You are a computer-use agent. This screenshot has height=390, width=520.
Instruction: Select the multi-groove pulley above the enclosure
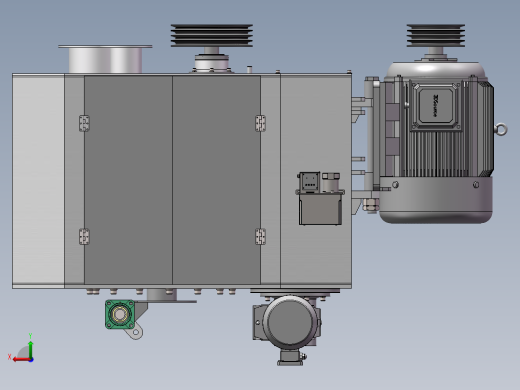pos(212,35)
